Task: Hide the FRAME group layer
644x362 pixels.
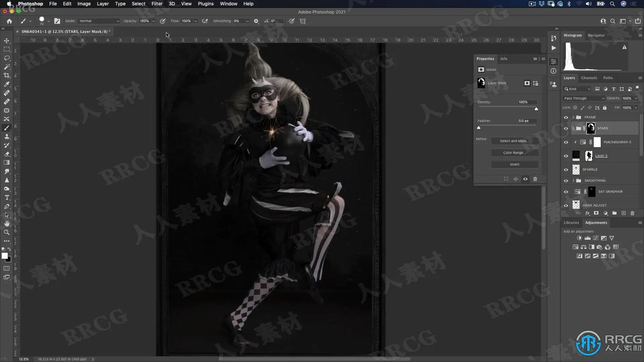Action: pyautogui.click(x=566, y=117)
